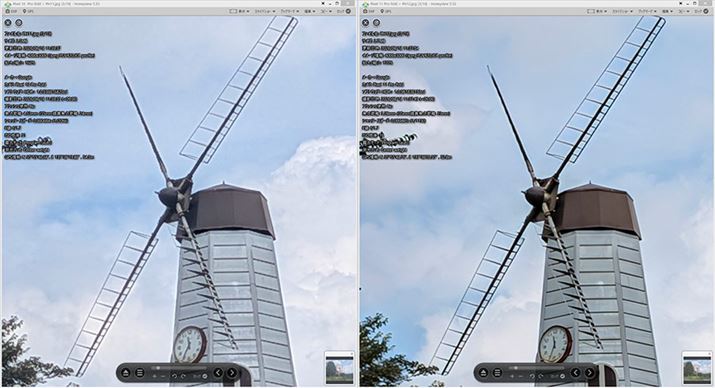Click the navigation thumbnail in right window
Screen dimensions: 715x388
tap(697, 369)
